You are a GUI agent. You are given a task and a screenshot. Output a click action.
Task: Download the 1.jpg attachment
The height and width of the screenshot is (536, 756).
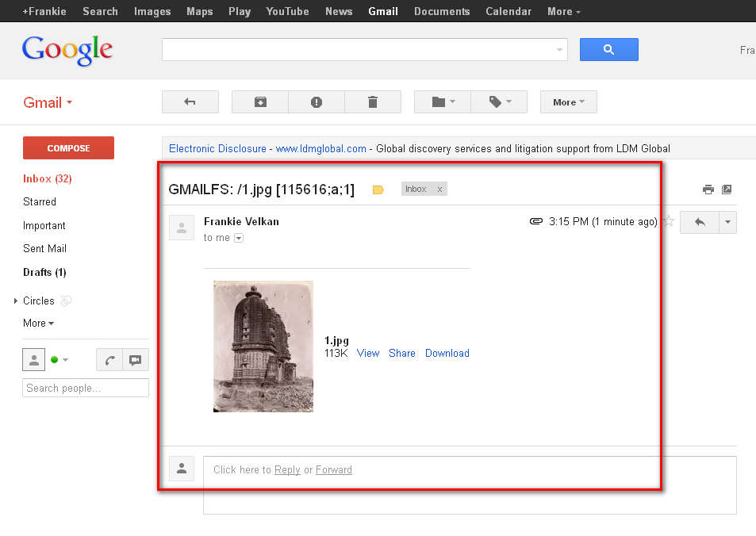click(447, 354)
